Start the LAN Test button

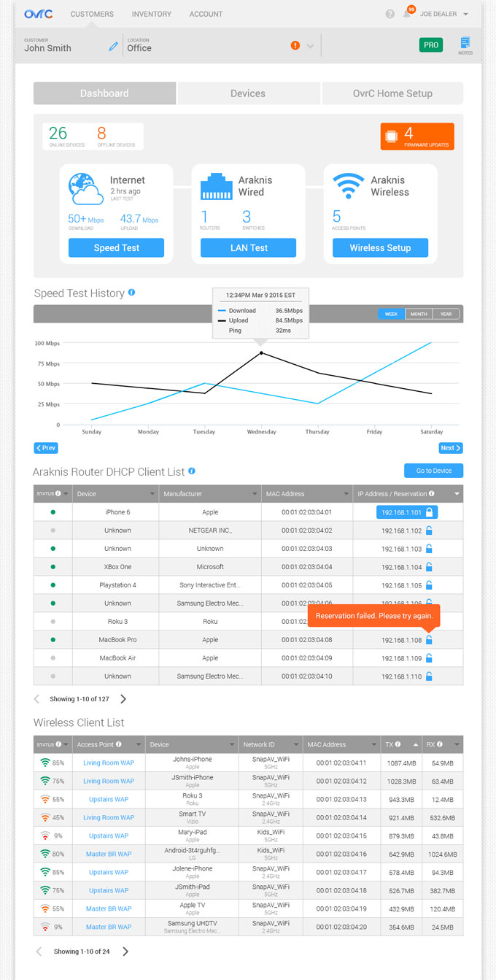point(249,248)
